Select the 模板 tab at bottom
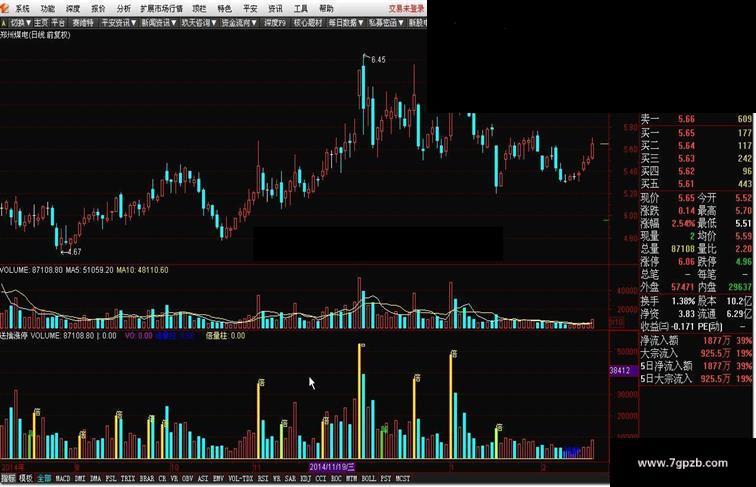The width and height of the screenshot is (756, 487). click(26, 478)
